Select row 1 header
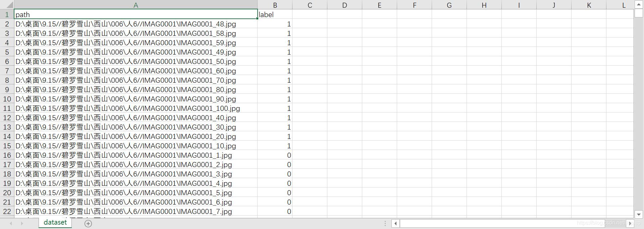This screenshot has height=229, width=644. tap(7, 14)
